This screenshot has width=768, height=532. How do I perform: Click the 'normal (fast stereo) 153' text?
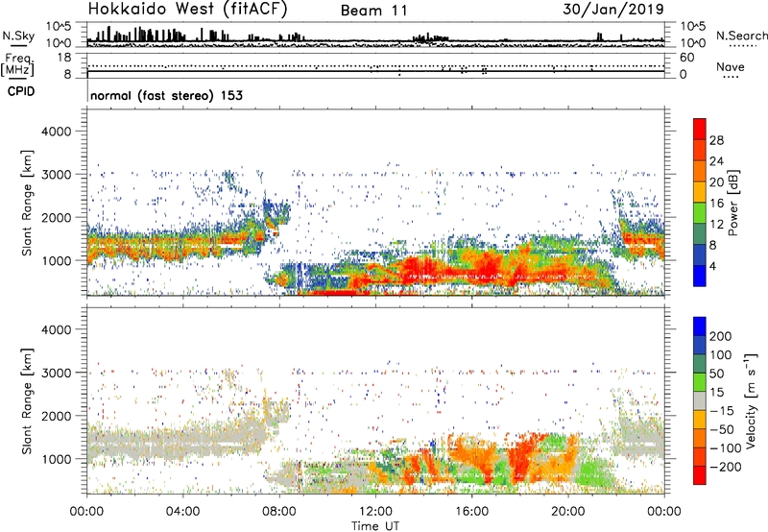tap(166, 95)
